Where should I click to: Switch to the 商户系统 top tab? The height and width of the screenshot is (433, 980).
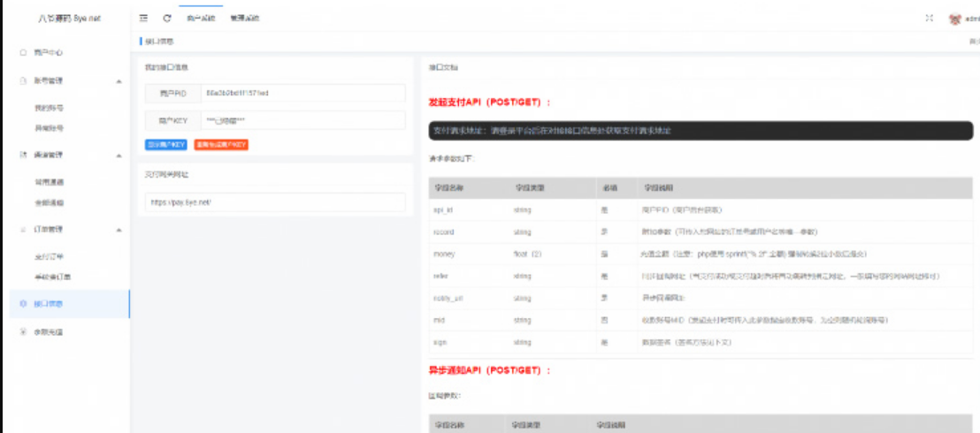[201, 19]
